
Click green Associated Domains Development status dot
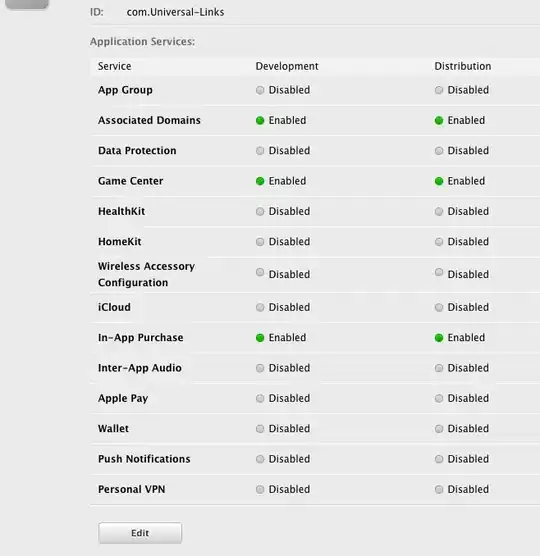(x=260, y=121)
